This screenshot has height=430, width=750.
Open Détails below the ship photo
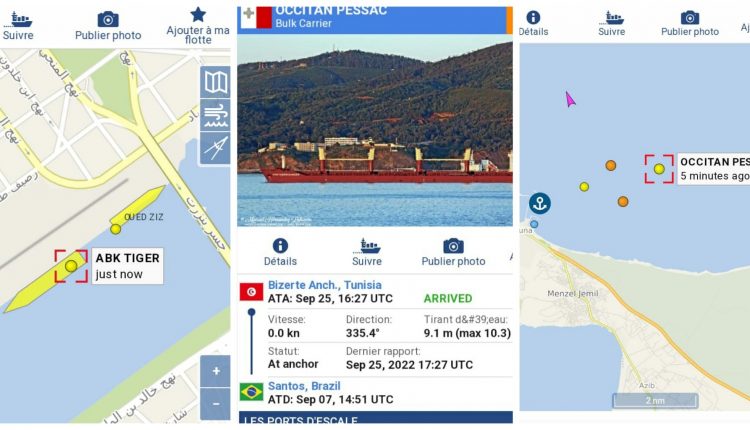coord(280,253)
